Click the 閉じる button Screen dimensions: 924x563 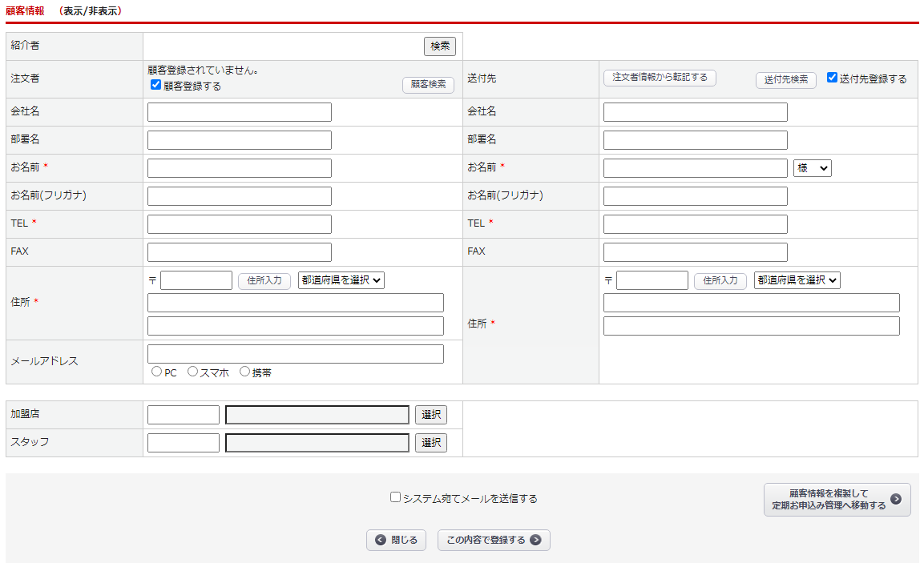pyautogui.click(x=396, y=541)
